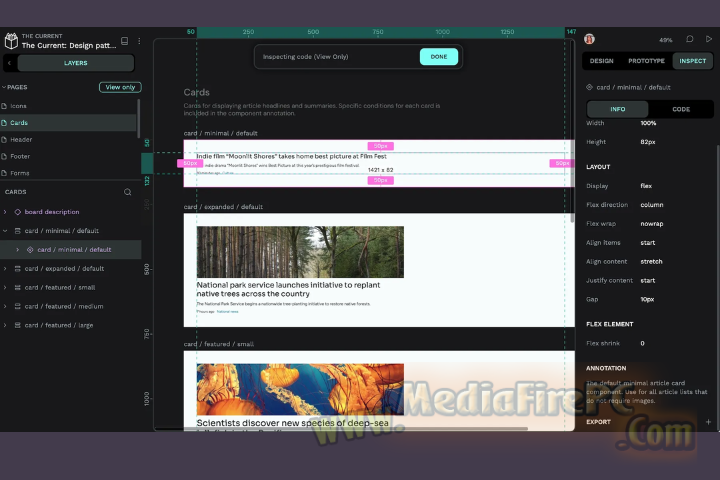Add an export with the plus icon
This screenshot has height=480, width=720.
(x=708, y=422)
